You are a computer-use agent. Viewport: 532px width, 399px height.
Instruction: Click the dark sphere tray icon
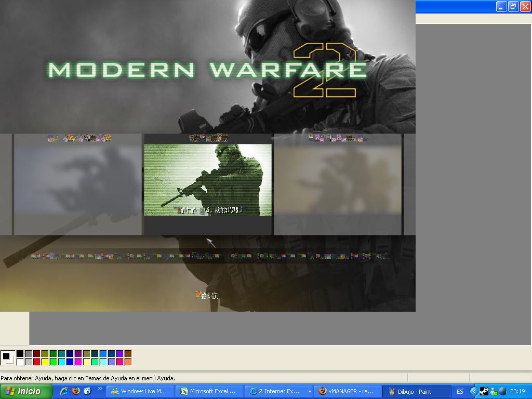[x=502, y=391]
